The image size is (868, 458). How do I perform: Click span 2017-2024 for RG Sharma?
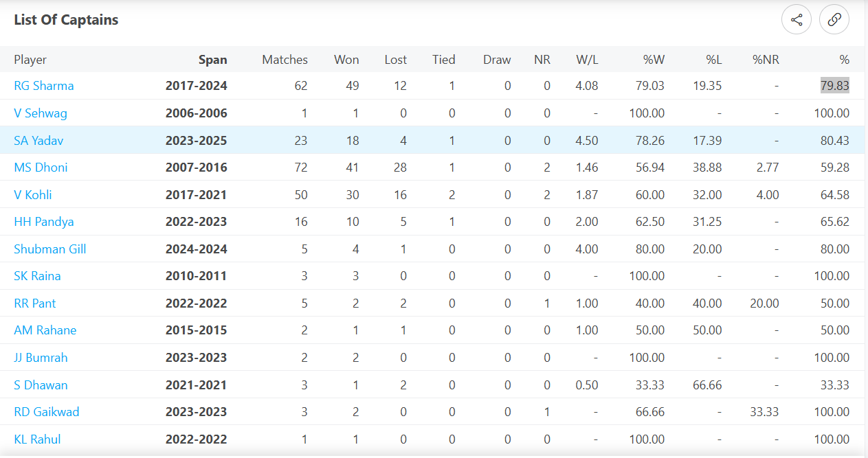[197, 86]
